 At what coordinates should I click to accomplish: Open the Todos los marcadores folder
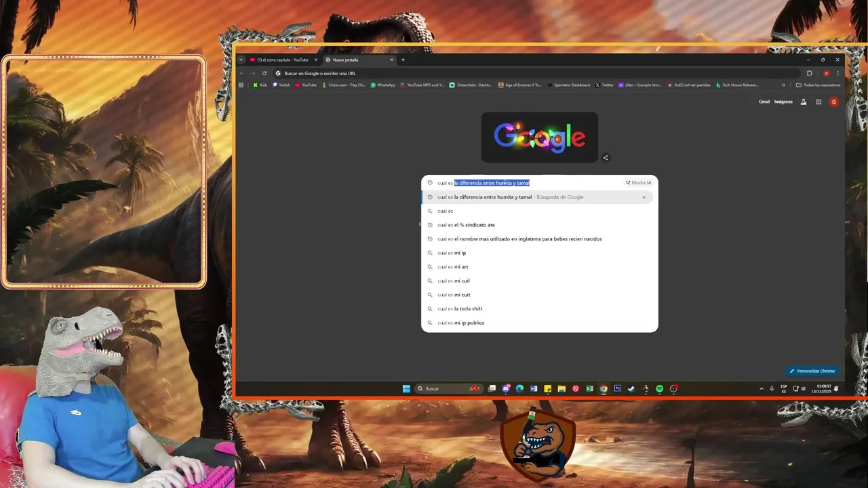(818, 85)
